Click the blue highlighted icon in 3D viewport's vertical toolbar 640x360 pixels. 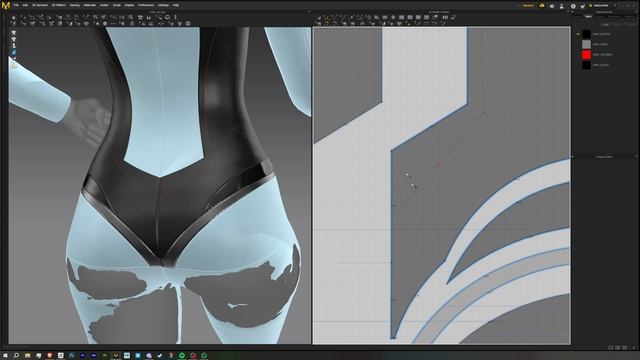(x=13, y=52)
